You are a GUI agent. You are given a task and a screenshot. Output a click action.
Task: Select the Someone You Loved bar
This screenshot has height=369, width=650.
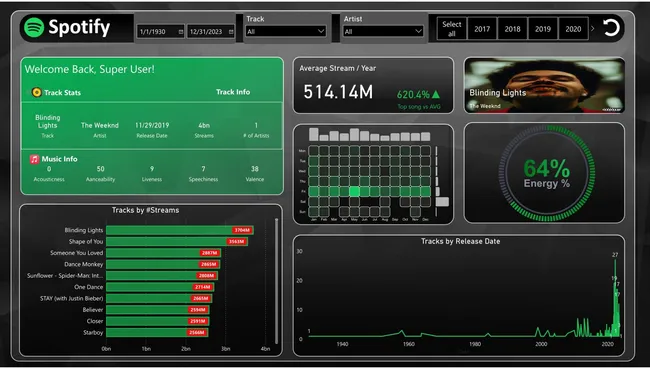163,253
